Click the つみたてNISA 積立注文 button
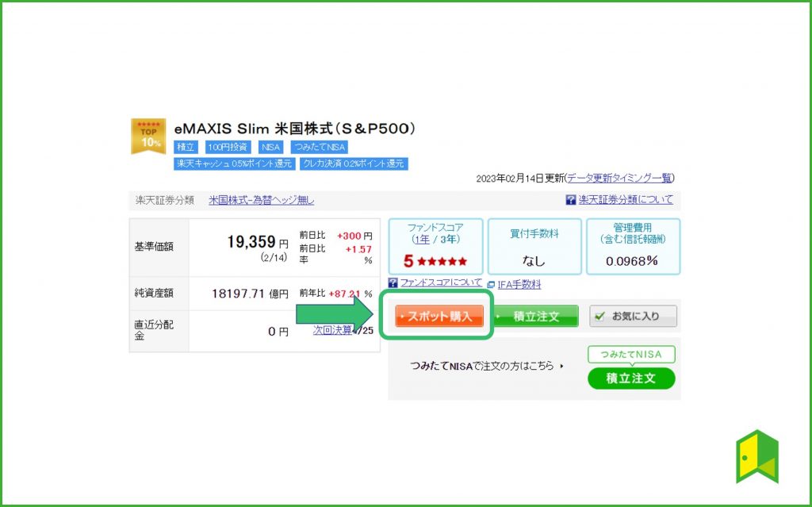Image resolution: width=812 pixels, height=507 pixels. (631, 378)
